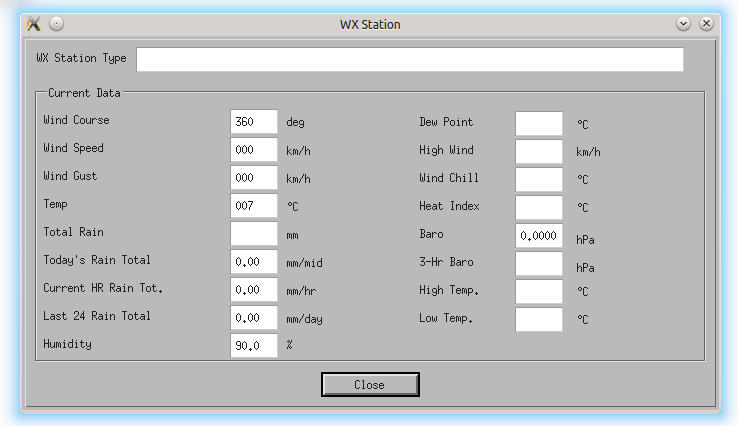The image size is (738, 426).
Task: Click Today's Rain Total input field
Action: [x=254, y=262]
